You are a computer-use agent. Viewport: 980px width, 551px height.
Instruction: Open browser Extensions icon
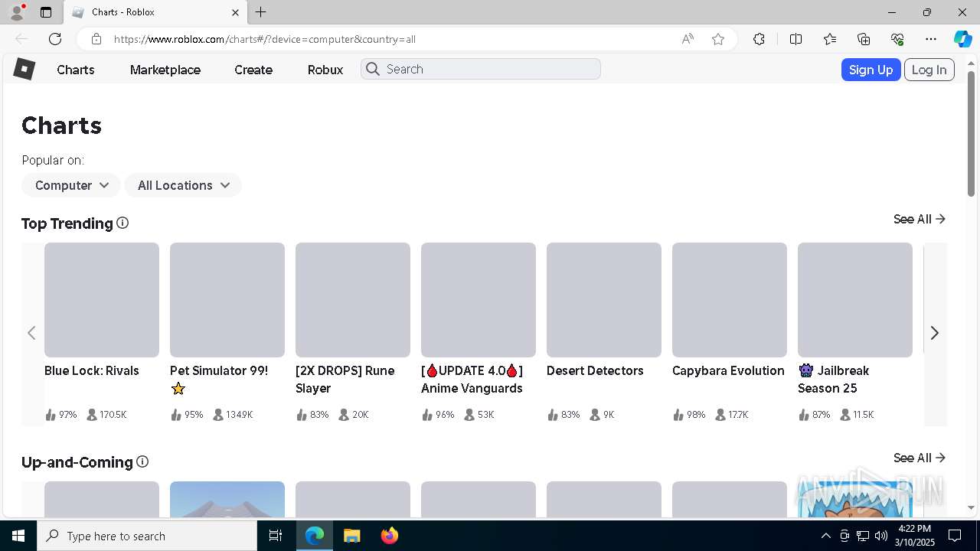pos(759,39)
